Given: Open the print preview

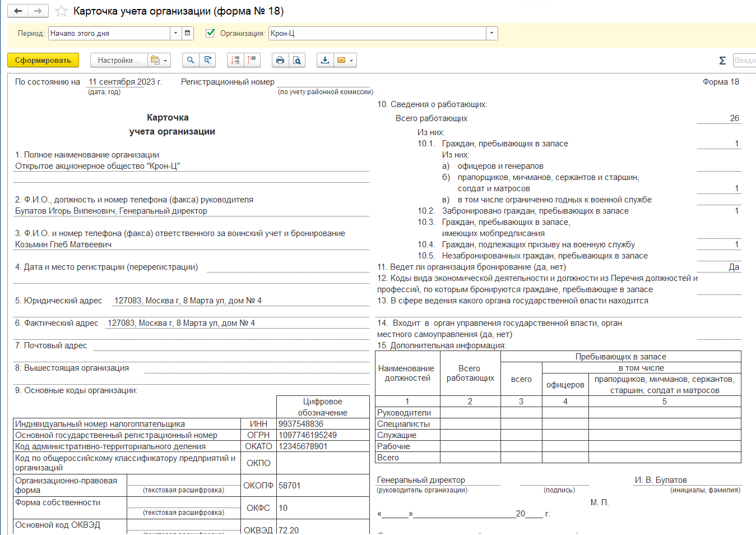Looking at the screenshot, I should pyautogui.click(x=297, y=60).
